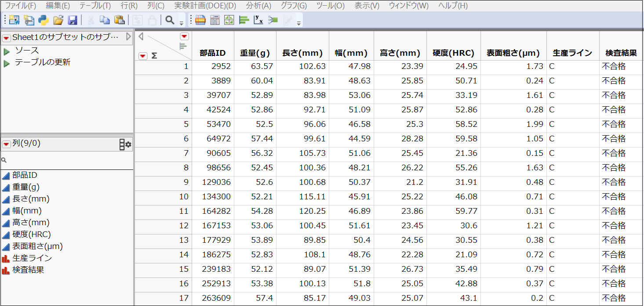Open the 分析(A) menu

click(x=258, y=6)
